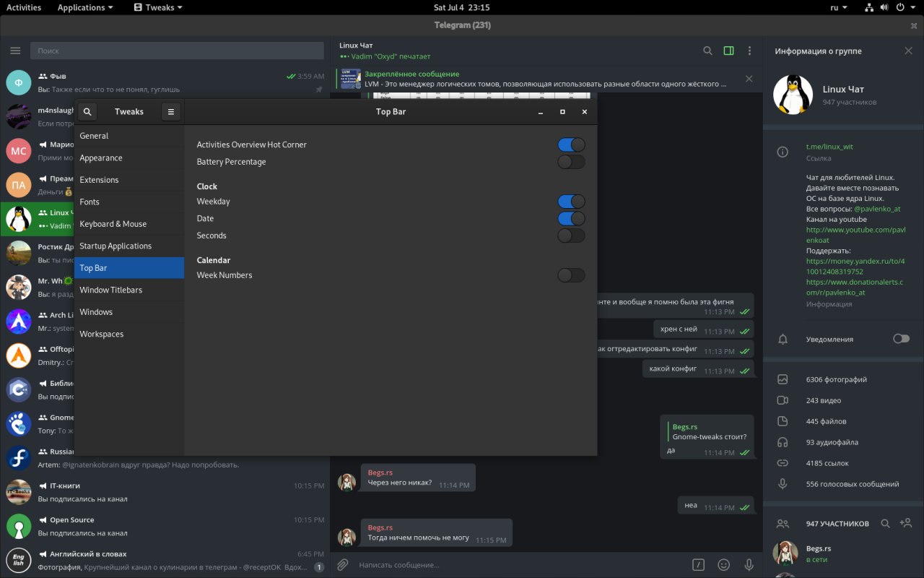Open Window Titlebars section in Tweaks

(x=129, y=290)
